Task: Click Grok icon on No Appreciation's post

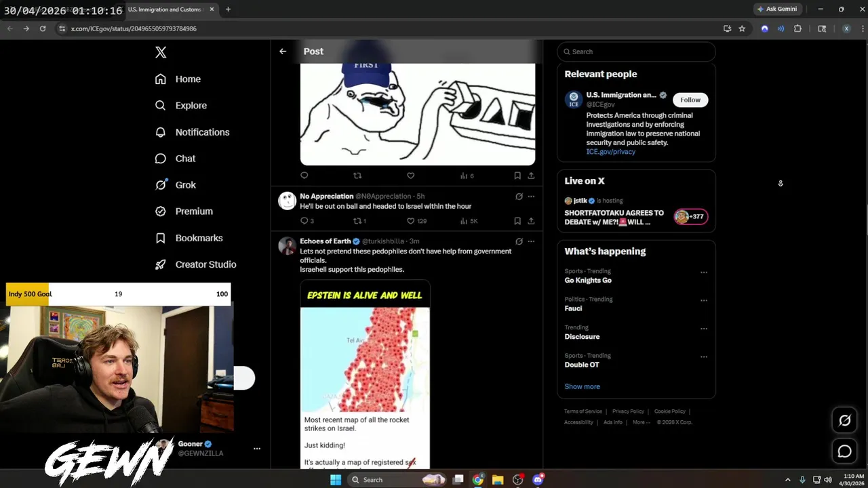Action: point(519,197)
